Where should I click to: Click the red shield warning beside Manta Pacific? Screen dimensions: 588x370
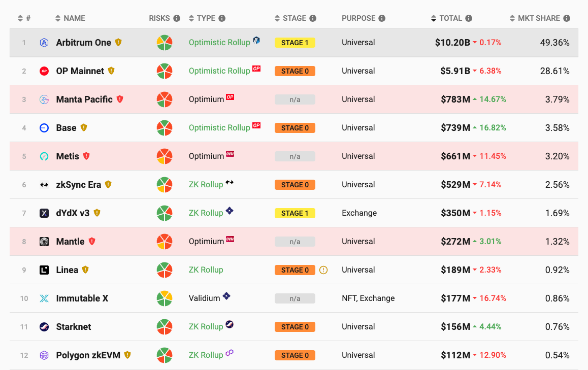[120, 99]
